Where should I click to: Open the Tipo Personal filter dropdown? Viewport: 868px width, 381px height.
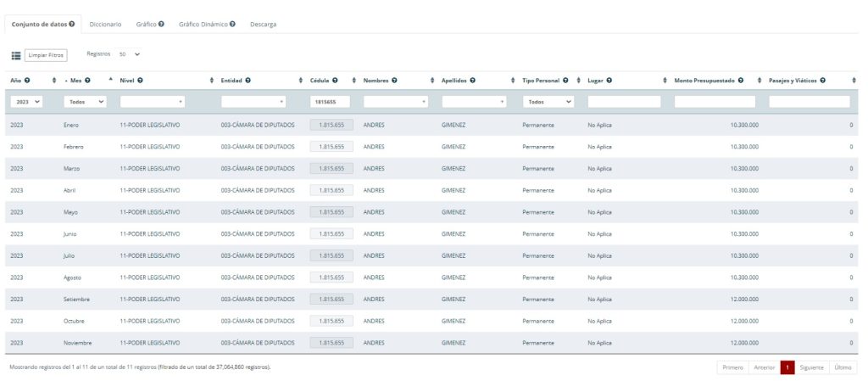click(548, 102)
